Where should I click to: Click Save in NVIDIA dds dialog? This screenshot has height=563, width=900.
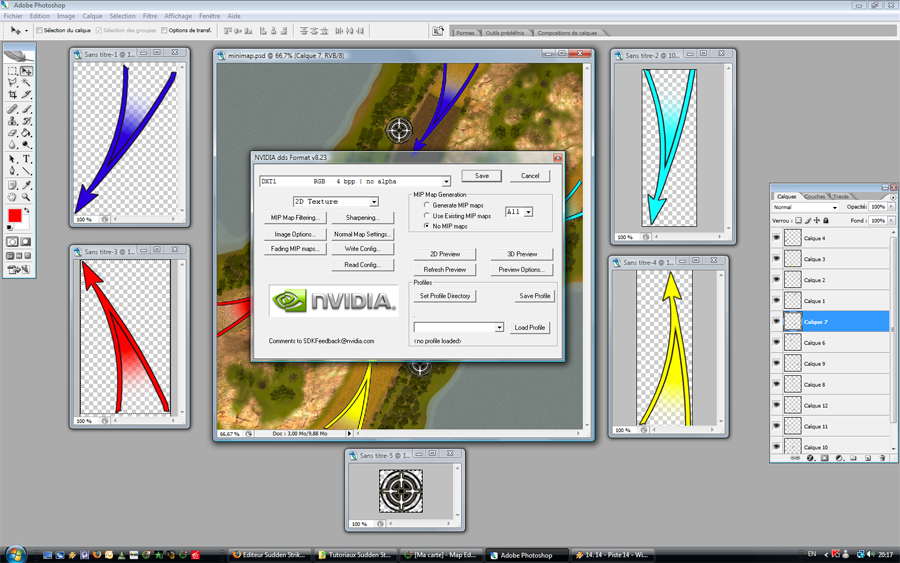(x=482, y=176)
